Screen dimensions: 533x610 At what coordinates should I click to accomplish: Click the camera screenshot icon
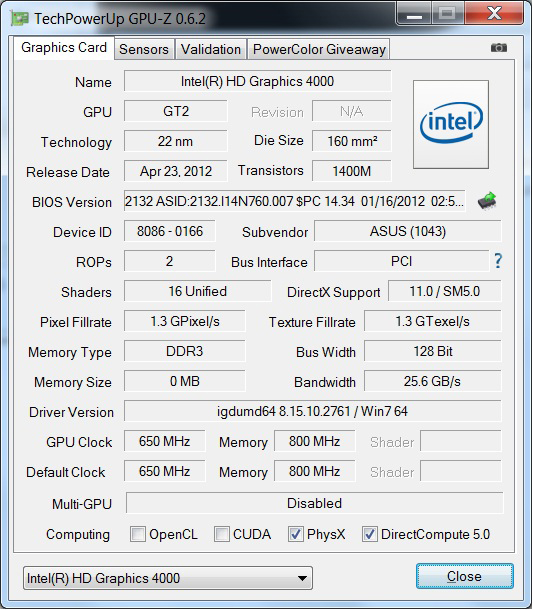(x=498, y=48)
